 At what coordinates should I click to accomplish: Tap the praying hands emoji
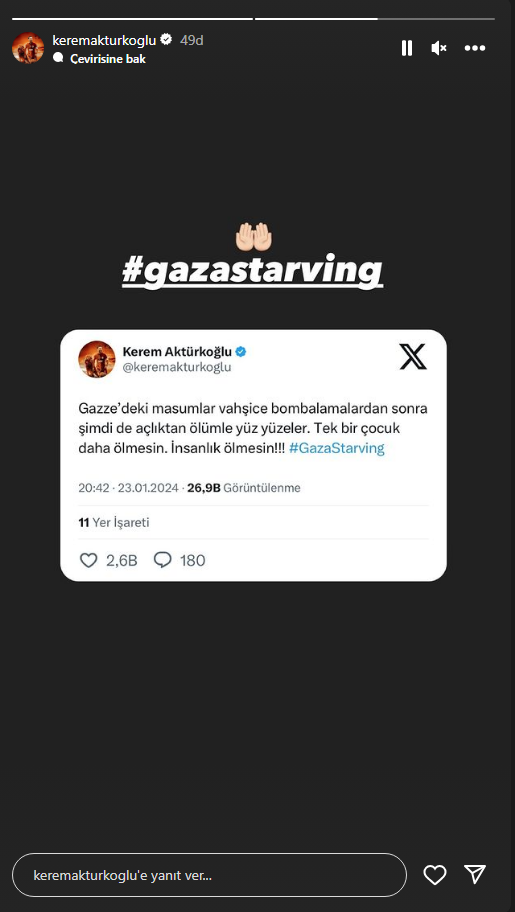(x=253, y=236)
